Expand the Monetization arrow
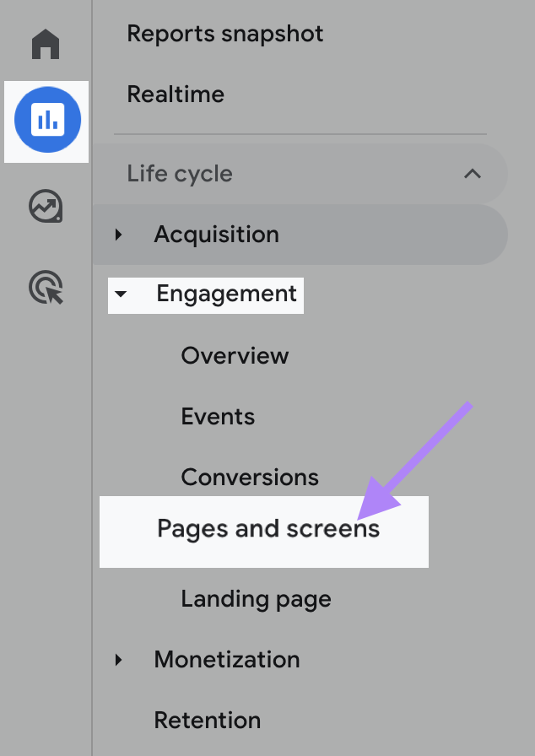This screenshot has height=756, width=535. pos(119,660)
